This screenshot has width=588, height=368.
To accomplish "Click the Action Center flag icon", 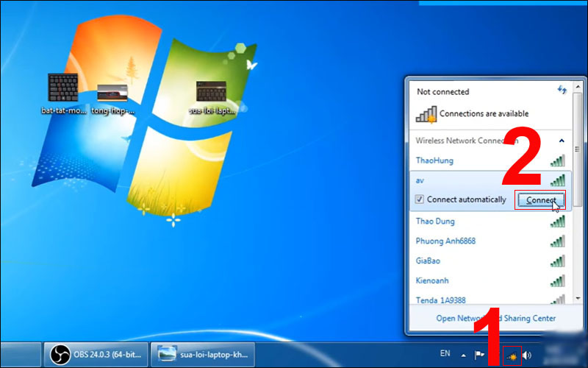I will 479,355.
